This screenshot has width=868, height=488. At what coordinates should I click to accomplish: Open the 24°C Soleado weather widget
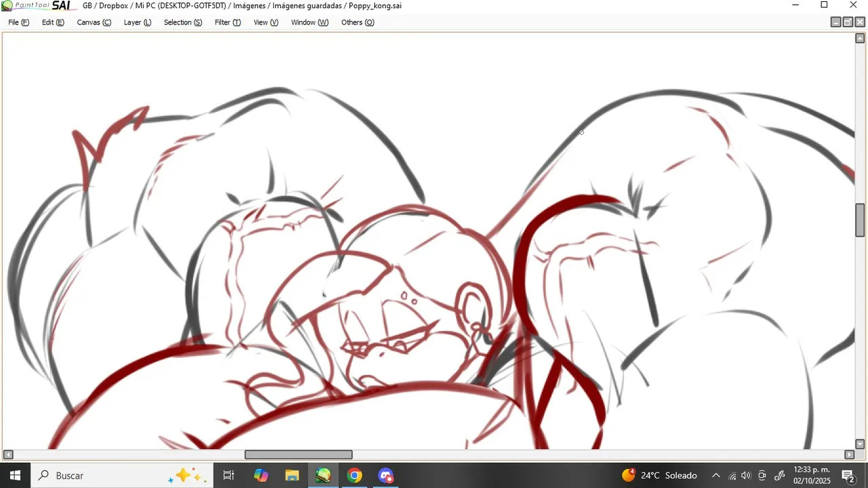[659, 475]
